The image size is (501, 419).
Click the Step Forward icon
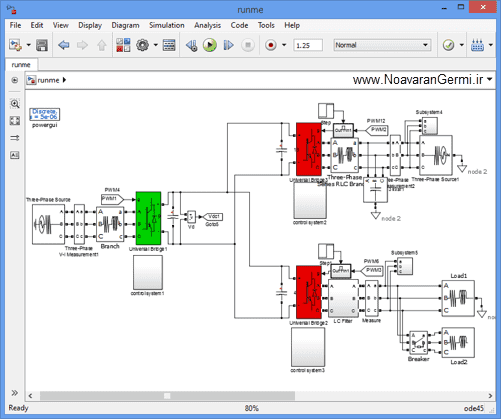(228, 45)
